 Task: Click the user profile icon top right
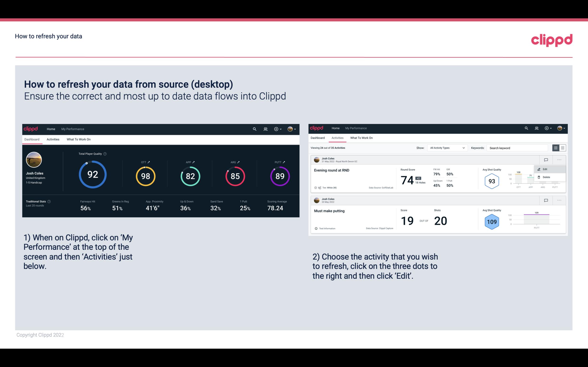(559, 128)
